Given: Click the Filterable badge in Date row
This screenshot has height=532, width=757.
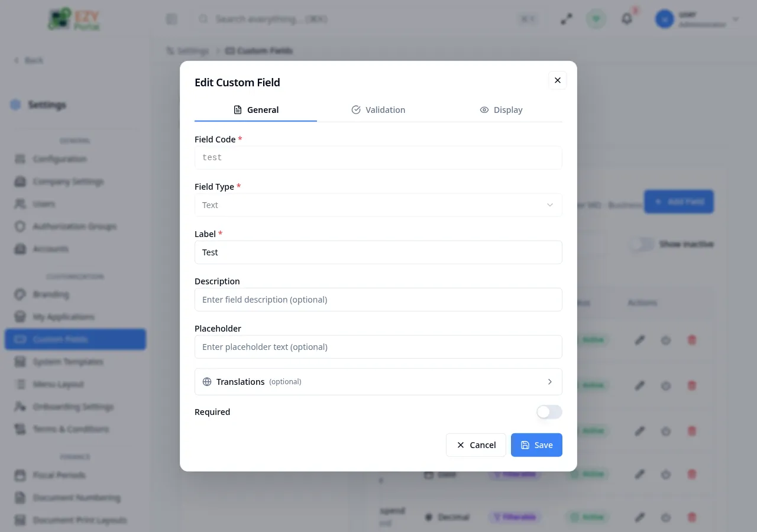Looking at the screenshot, I should point(515,474).
